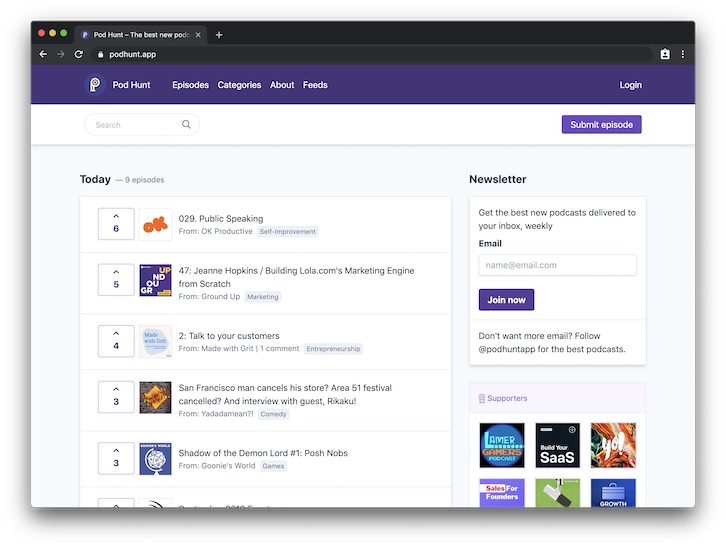Viewport: 726px width, 548px height.
Task: Open Goonie's World podcast artwork
Action: pos(156,459)
